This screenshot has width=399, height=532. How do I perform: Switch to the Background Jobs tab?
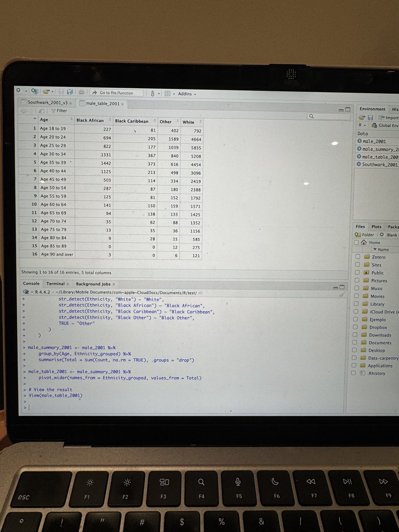pyautogui.click(x=93, y=284)
